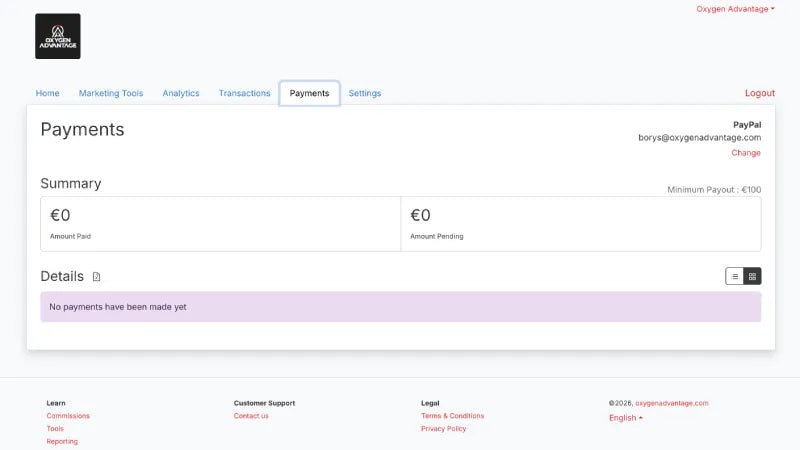
Task: Click Change under PayPal email
Action: pyautogui.click(x=746, y=153)
